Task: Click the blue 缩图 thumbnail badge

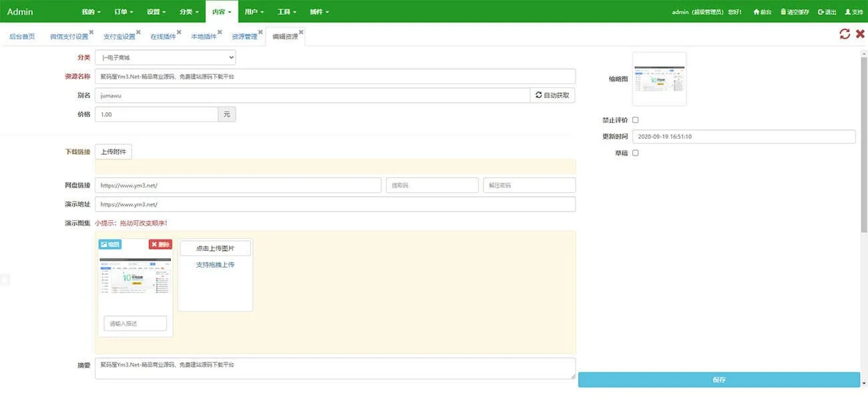Action: 110,245
